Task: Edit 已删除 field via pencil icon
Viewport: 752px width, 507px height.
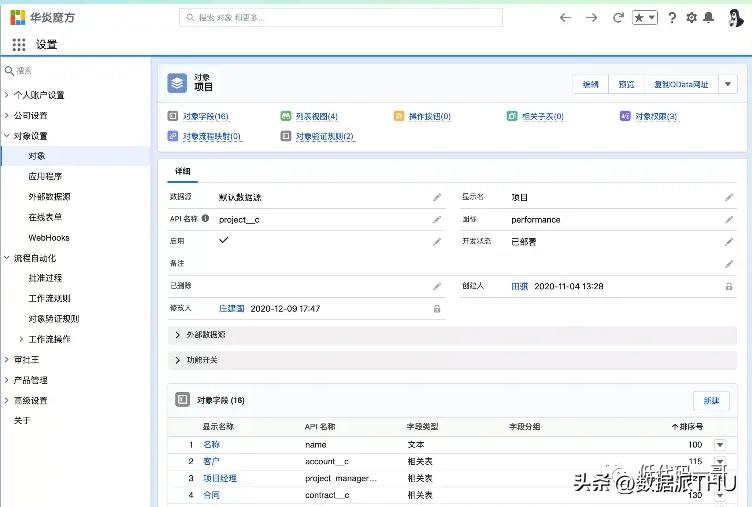Action: (437, 286)
